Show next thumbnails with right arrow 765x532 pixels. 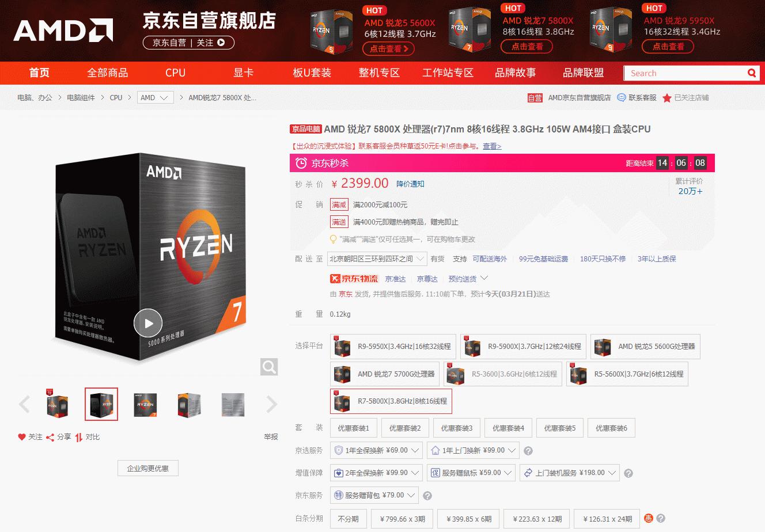tap(272, 404)
